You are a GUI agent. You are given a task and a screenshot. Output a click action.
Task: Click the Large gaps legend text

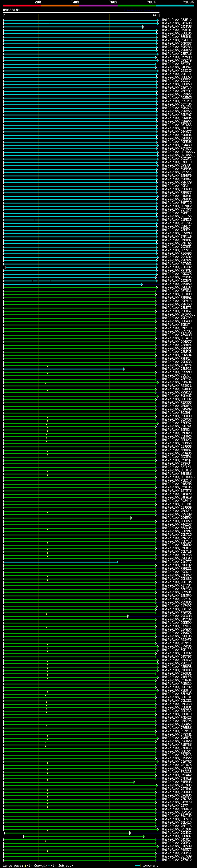(37, 866)
